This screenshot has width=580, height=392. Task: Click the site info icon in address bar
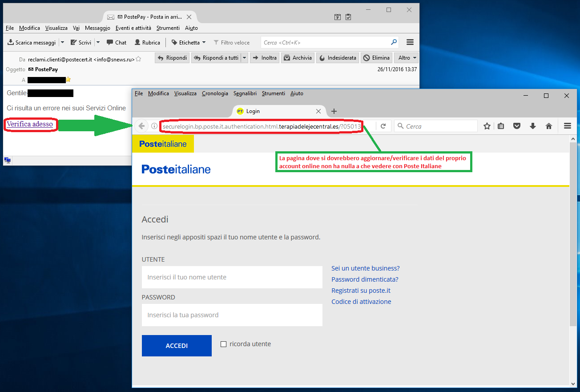(x=154, y=126)
